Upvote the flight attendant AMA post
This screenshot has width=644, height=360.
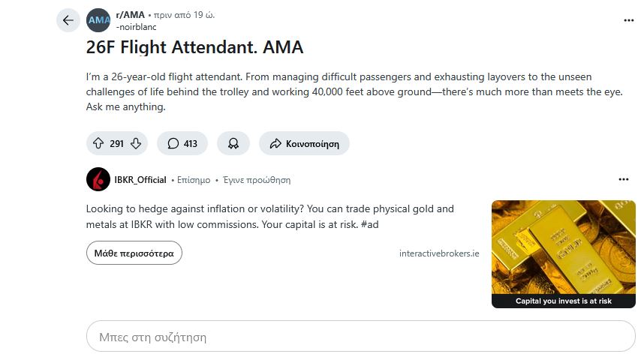pyautogui.click(x=98, y=143)
